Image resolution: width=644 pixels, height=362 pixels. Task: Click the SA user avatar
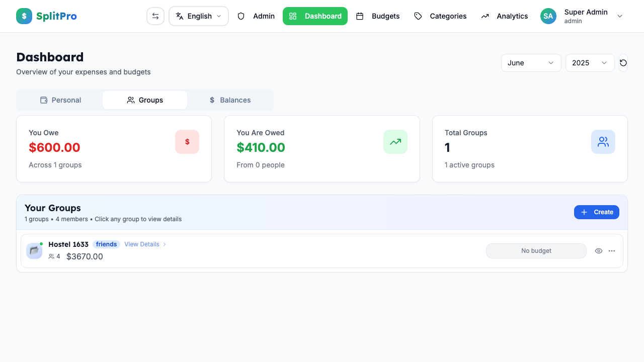pyautogui.click(x=548, y=16)
